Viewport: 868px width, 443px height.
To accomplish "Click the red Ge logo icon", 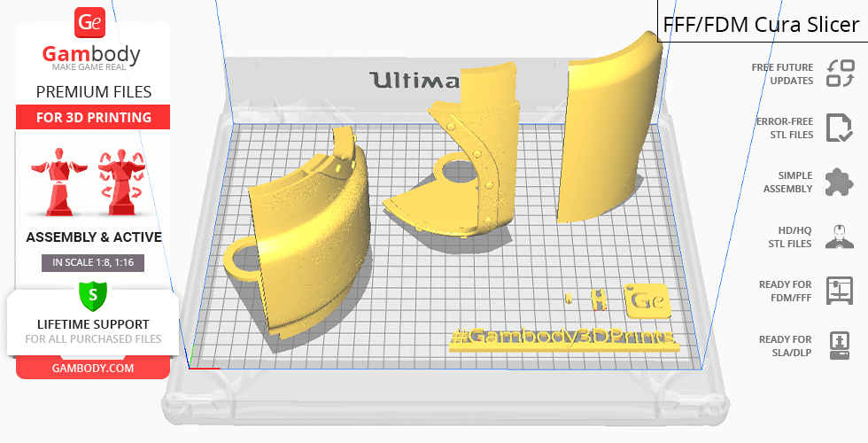I will (89, 22).
